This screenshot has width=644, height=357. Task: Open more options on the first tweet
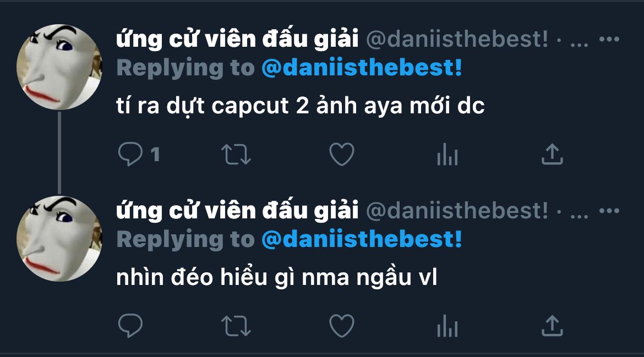pyautogui.click(x=609, y=40)
